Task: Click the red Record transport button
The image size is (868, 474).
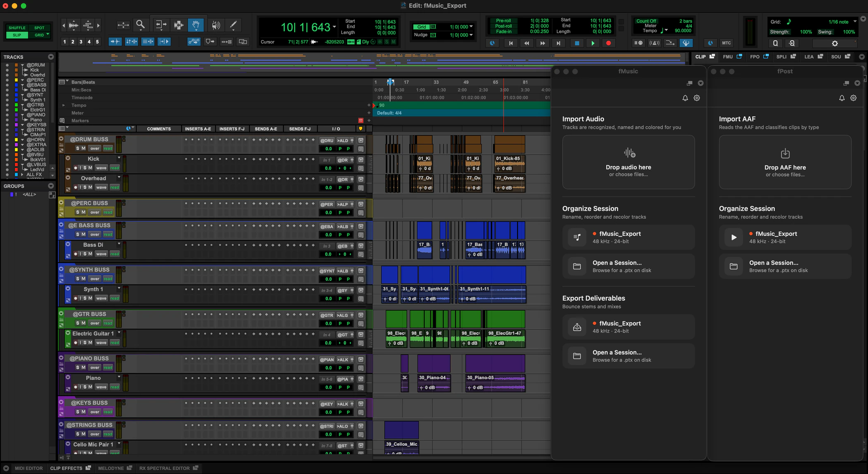Action: 608,43
